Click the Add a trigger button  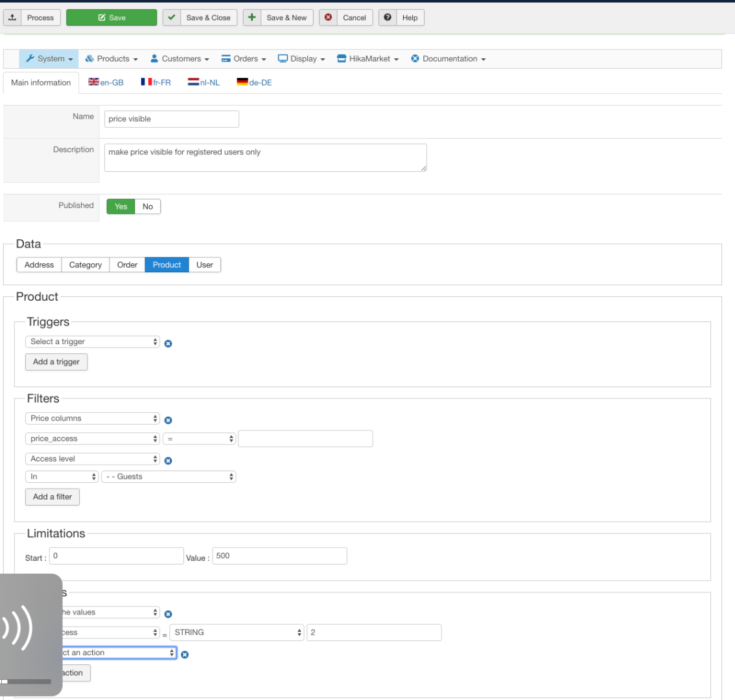56,362
